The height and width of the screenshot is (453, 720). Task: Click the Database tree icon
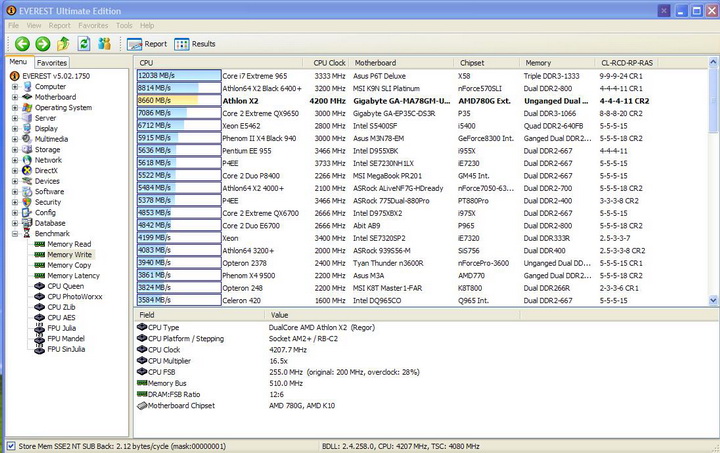[28, 223]
